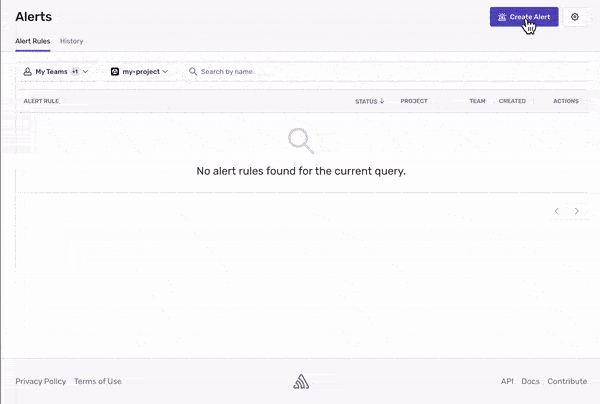Expand the My Teams filter dropdown
The width and height of the screenshot is (600, 404).
(56, 72)
